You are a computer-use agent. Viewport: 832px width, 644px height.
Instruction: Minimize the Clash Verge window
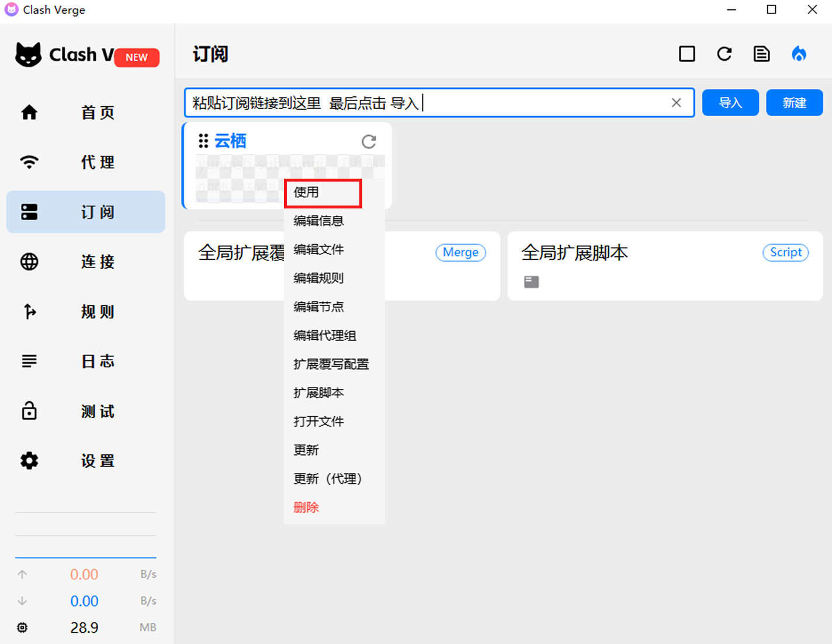pos(732,10)
